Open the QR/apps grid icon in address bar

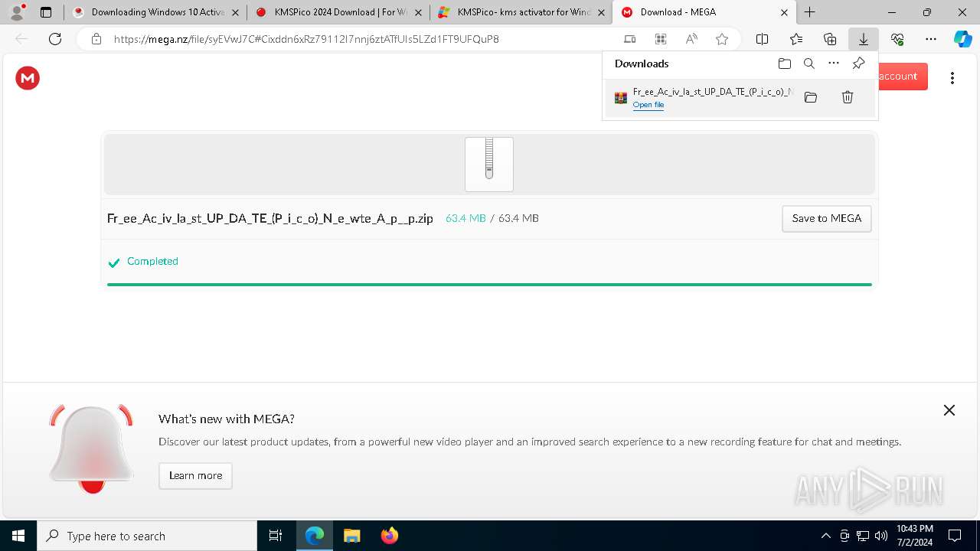(661, 39)
